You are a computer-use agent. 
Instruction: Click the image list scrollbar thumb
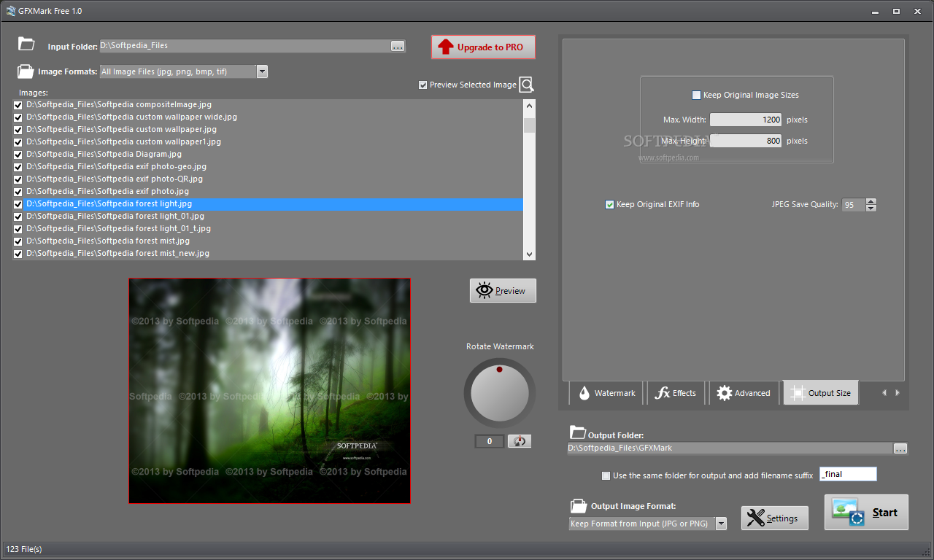pyautogui.click(x=529, y=125)
